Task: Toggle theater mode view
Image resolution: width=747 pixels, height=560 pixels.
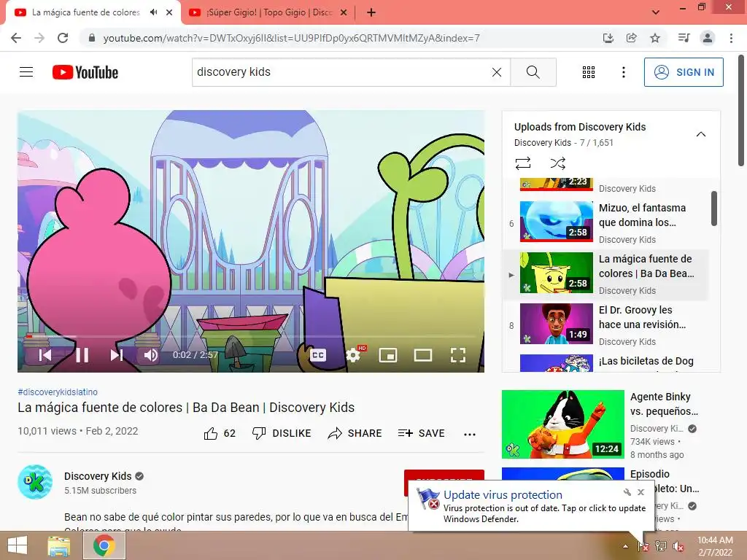Action: click(422, 355)
